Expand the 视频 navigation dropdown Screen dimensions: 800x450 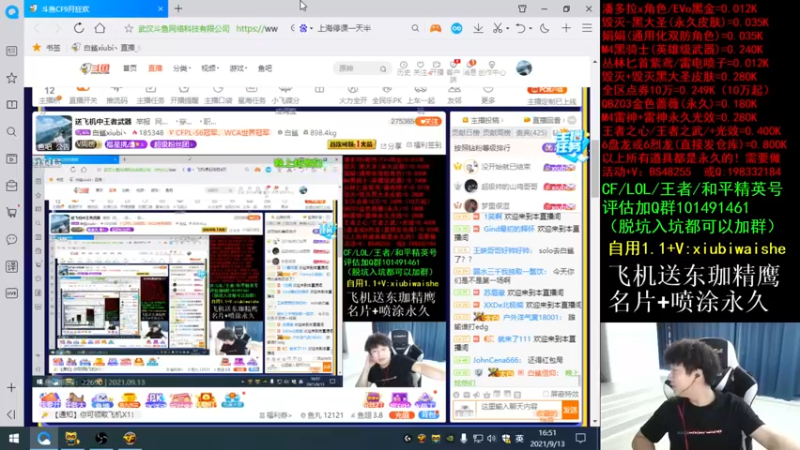[209, 68]
